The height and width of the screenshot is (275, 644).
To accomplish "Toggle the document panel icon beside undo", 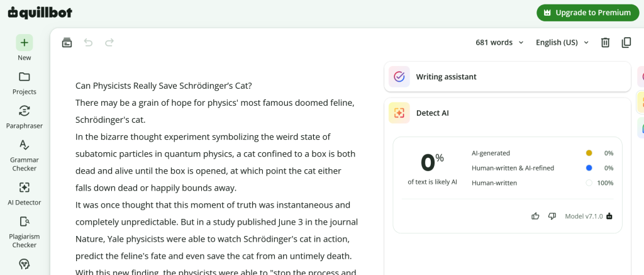I will 67,42.
